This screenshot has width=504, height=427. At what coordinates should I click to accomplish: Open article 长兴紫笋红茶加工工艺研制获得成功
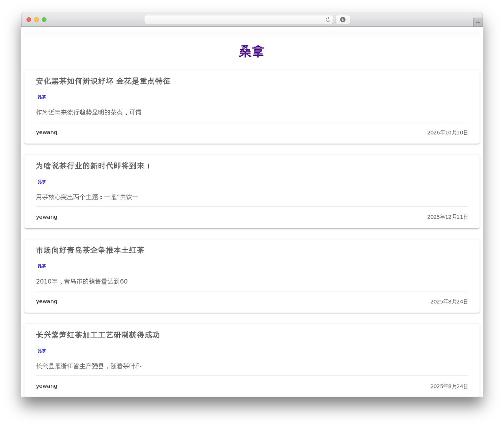click(x=98, y=335)
